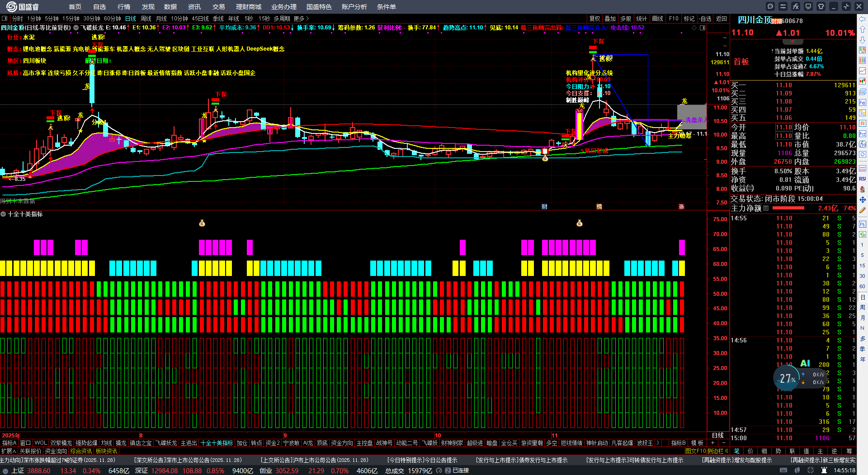
Task: Expand the 扩展 panel toggle
Action: click(9, 451)
